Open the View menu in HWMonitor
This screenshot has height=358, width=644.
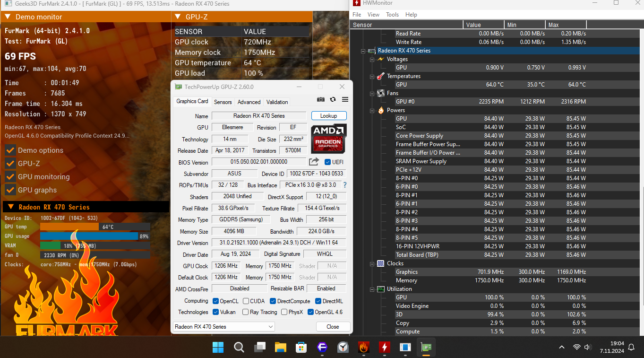click(x=373, y=15)
